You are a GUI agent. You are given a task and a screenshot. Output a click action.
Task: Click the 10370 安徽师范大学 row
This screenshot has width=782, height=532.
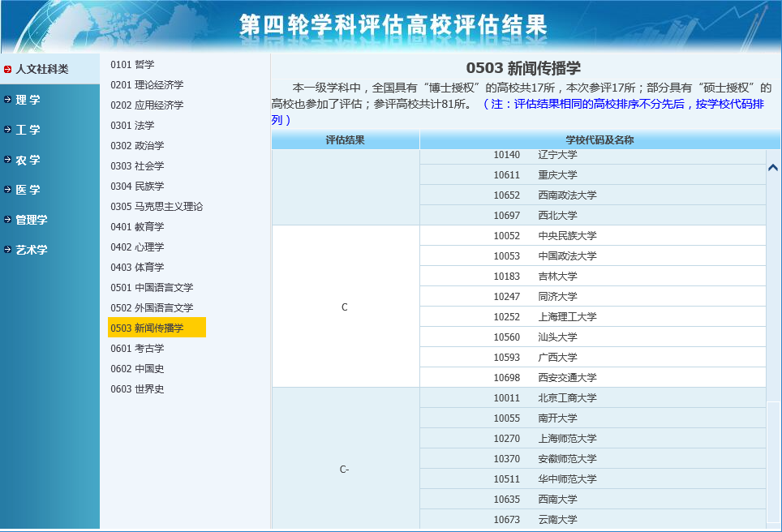[592, 459]
